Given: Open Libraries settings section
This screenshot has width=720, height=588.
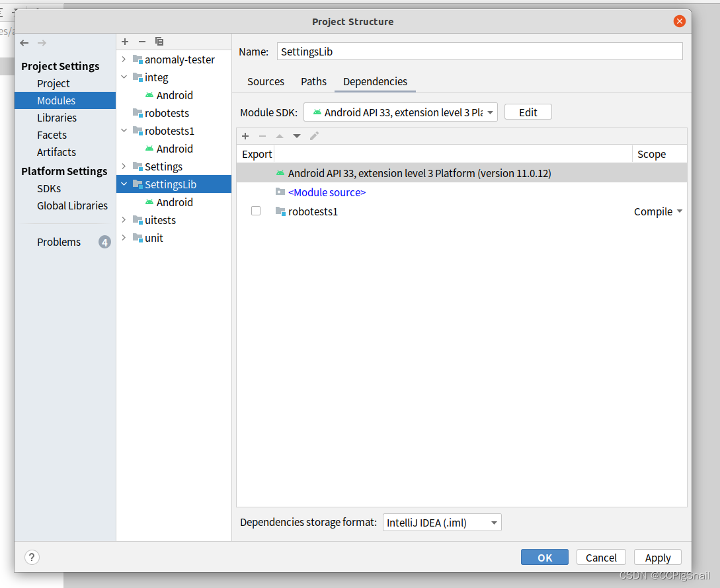Looking at the screenshot, I should tap(57, 118).
